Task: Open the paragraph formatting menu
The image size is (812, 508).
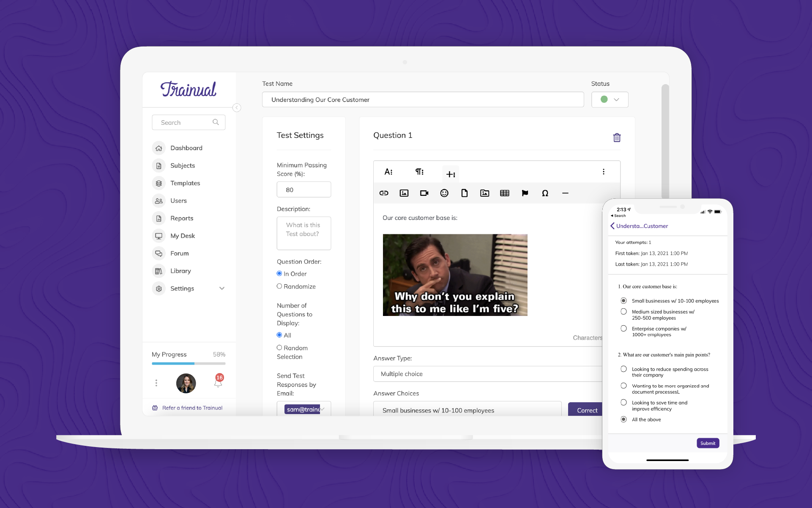Action: (419, 172)
